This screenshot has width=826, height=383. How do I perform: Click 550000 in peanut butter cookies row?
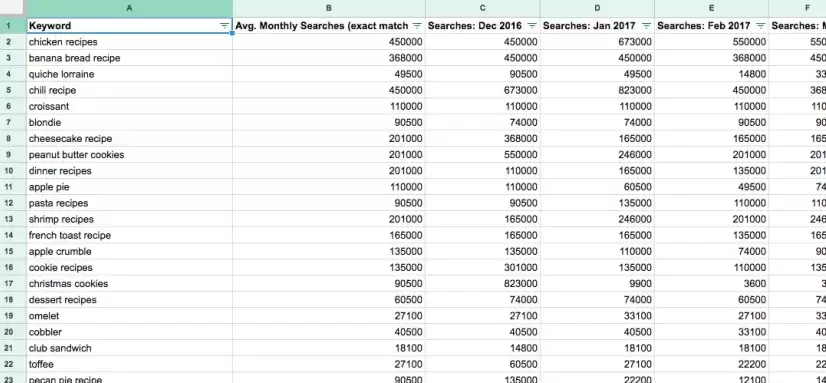(x=483, y=155)
